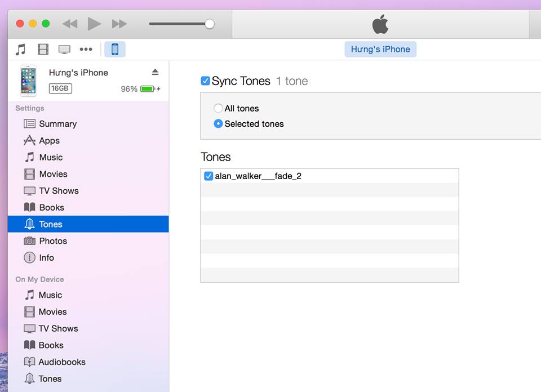541x392 pixels.
Task: Open the TV Shows library monitor icon
Action: 64,50
